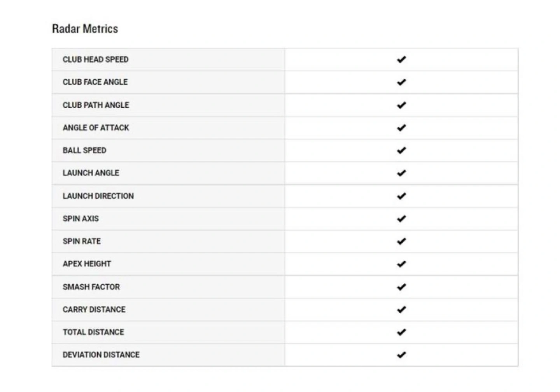Select the Carry Distance label
The height and width of the screenshot is (392, 560).
tap(94, 310)
